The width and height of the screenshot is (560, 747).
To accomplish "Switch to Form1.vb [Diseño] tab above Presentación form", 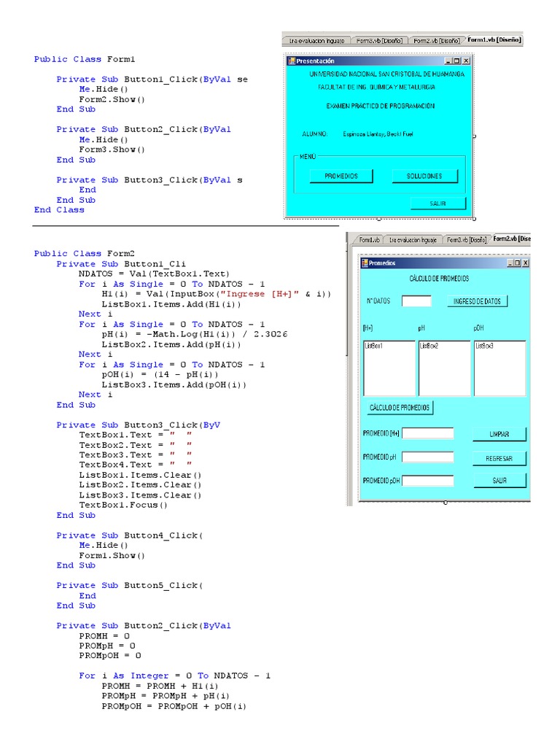I will pyautogui.click(x=494, y=40).
